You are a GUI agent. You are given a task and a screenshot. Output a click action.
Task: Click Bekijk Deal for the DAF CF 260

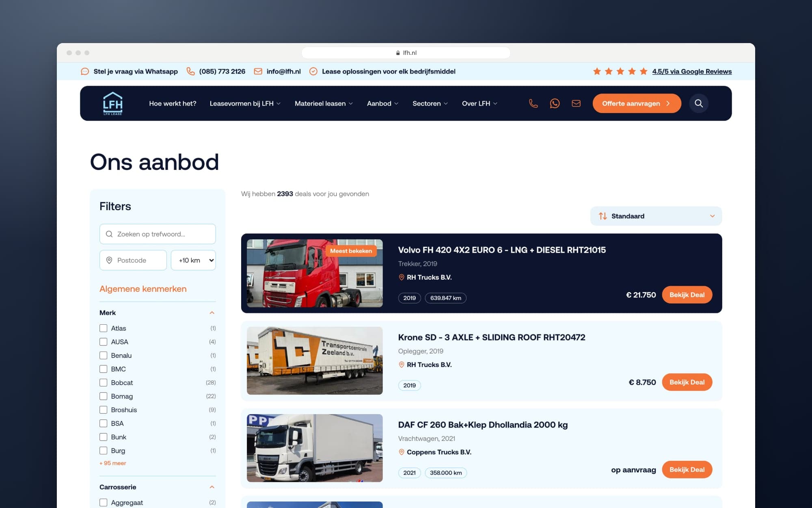(687, 469)
